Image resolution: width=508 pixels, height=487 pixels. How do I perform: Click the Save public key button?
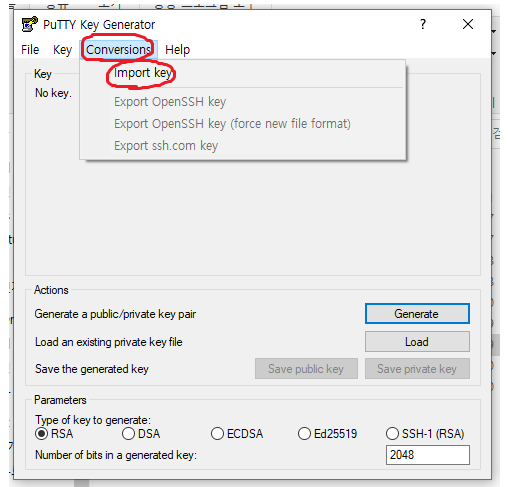click(306, 369)
